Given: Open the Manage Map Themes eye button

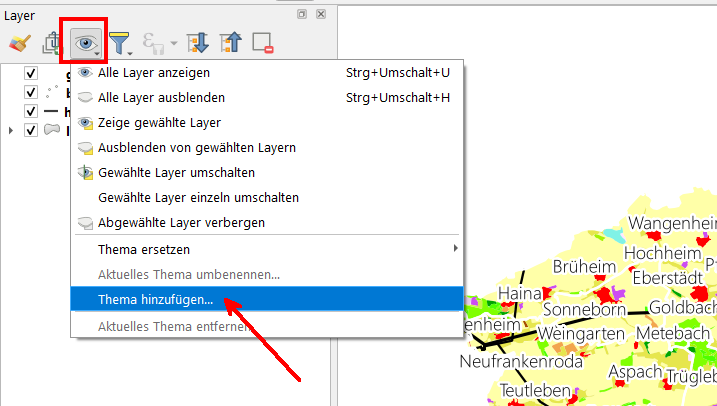Looking at the screenshot, I should [86, 44].
